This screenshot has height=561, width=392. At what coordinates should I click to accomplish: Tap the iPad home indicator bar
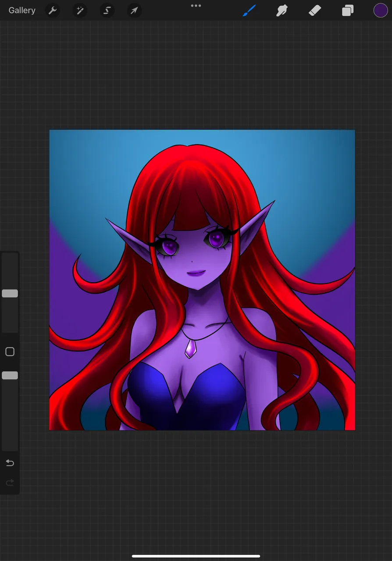click(x=196, y=556)
